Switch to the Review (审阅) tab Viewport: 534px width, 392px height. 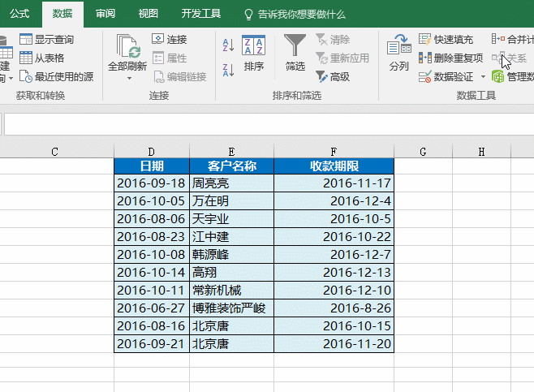[x=106, y=14]
